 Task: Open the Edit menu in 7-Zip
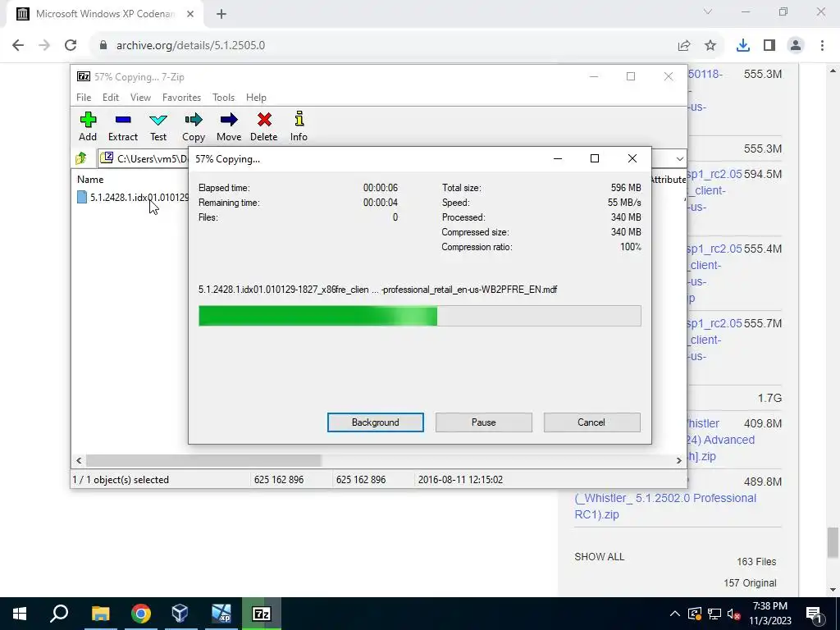pos(111,98)
